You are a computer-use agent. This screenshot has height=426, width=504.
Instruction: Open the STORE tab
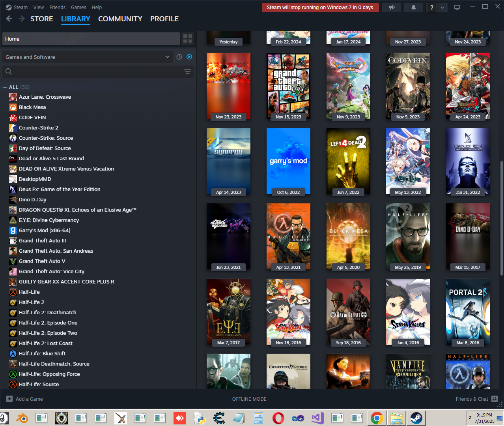(41, 19)
